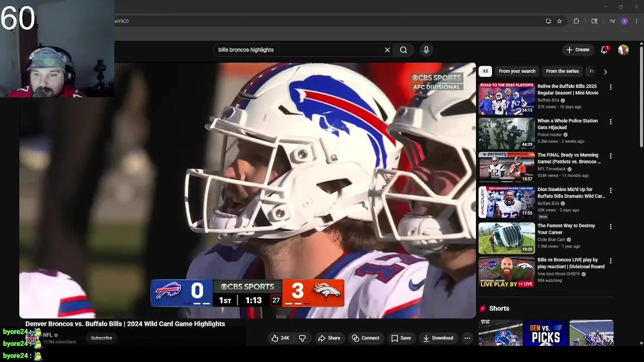
Task: Open Fastest Way to Destroy Career thumbnail
Action: tap(507, 238)
